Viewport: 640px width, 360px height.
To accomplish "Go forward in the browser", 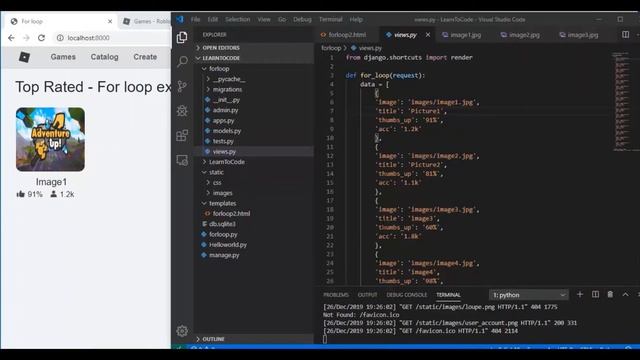I will [x=26, y=38].
